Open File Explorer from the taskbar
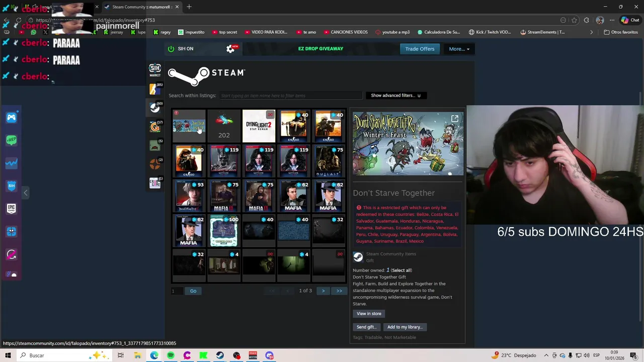The height and width of the screenshot is (362, 644). coord(137,355)
